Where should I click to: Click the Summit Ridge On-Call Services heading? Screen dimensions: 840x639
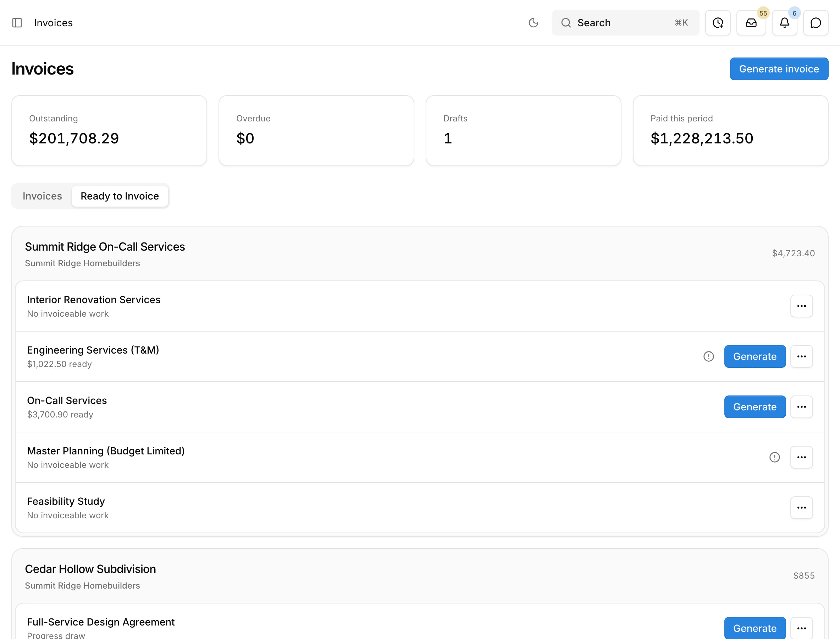pos(105,246)
